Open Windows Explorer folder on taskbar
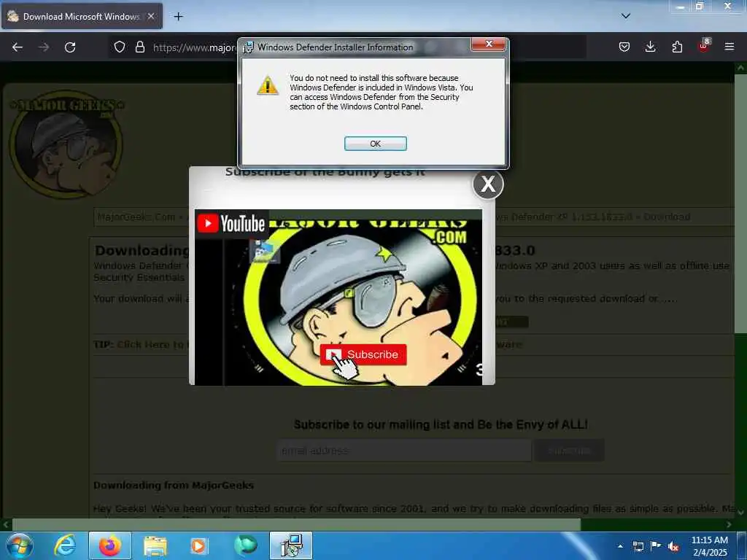 click(x=155, y=545)
